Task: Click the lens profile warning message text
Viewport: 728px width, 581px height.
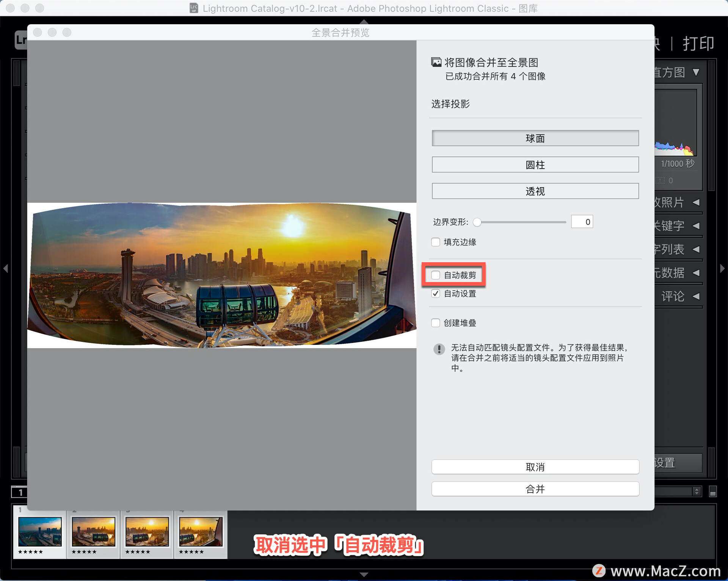Action: coord(539,358)
